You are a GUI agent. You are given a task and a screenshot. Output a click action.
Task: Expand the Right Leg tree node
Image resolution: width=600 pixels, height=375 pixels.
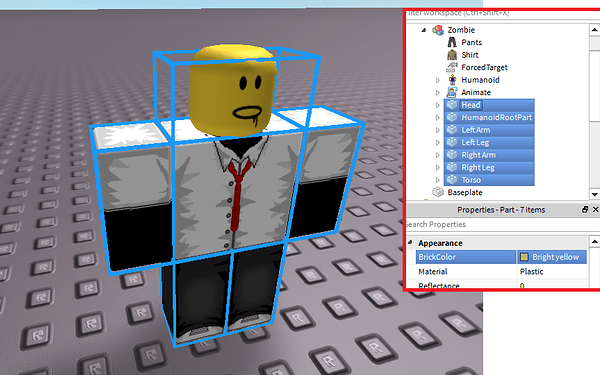click(x=438, y=168)
